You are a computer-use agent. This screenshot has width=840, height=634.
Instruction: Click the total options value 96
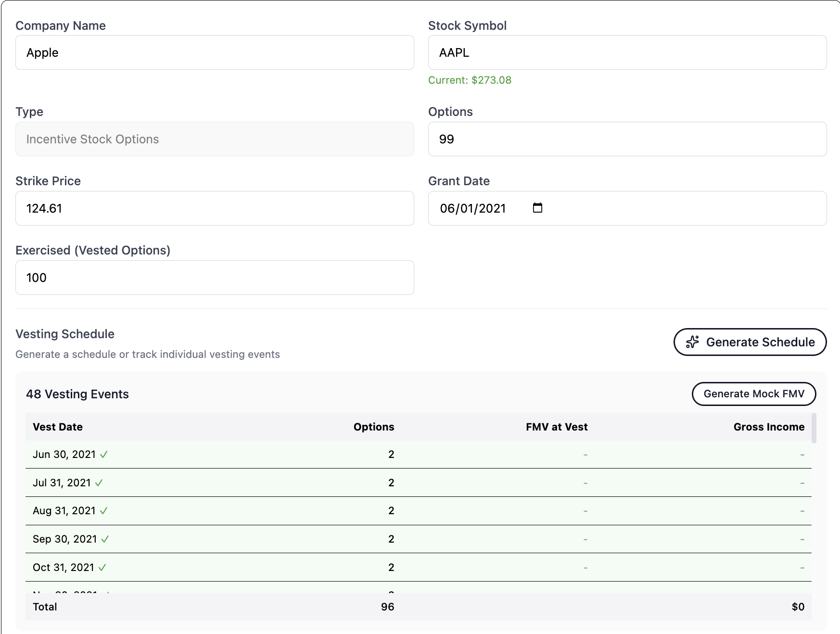point(387,607)
